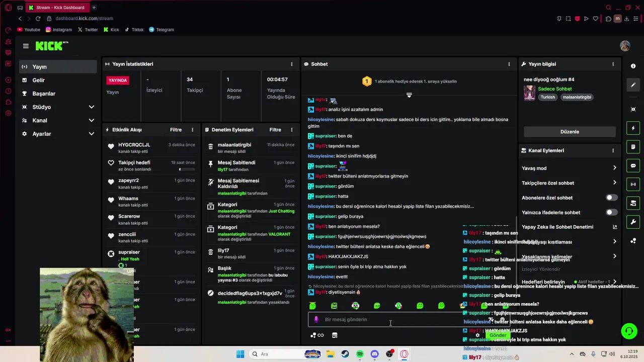The height and width of the screenshot is (362, 644).
Task: Select Gelir in the sidebar
Action: tap(58, 80)
